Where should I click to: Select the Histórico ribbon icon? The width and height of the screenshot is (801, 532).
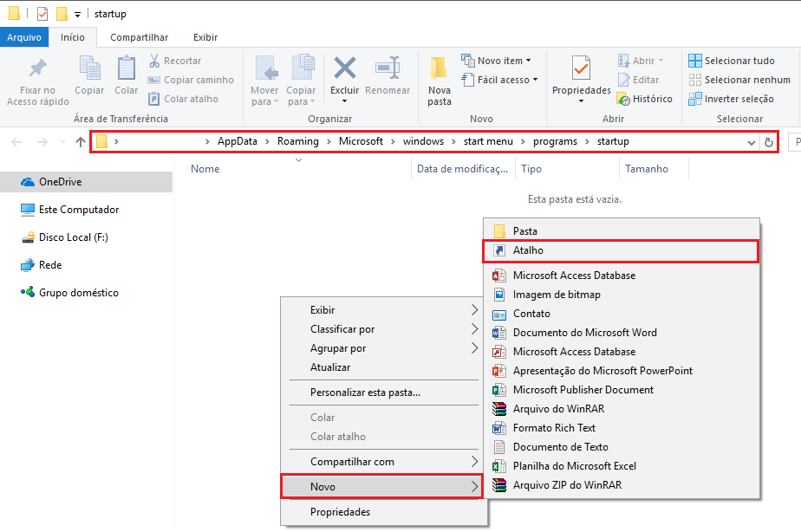(623, 99)
